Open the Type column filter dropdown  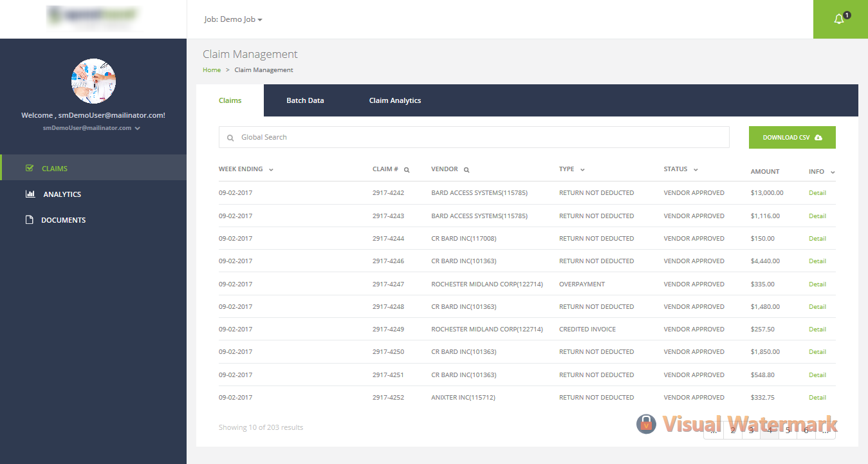tap(582, 170)
